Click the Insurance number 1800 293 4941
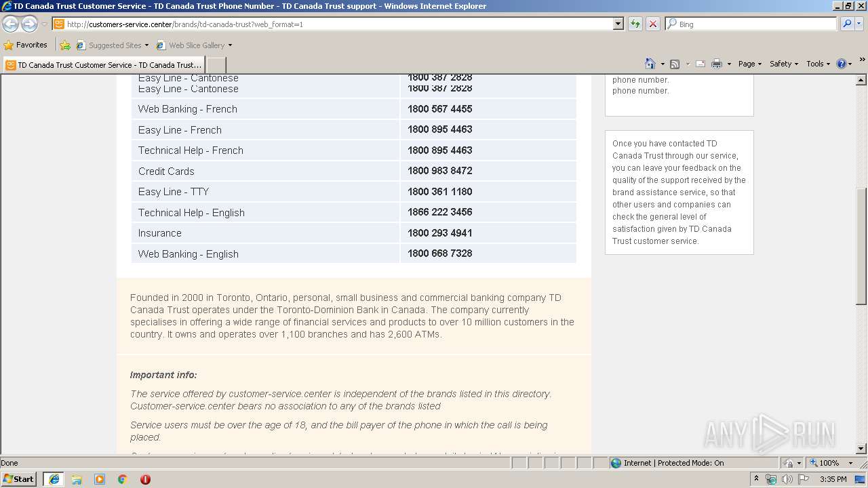 click(439, 232)
